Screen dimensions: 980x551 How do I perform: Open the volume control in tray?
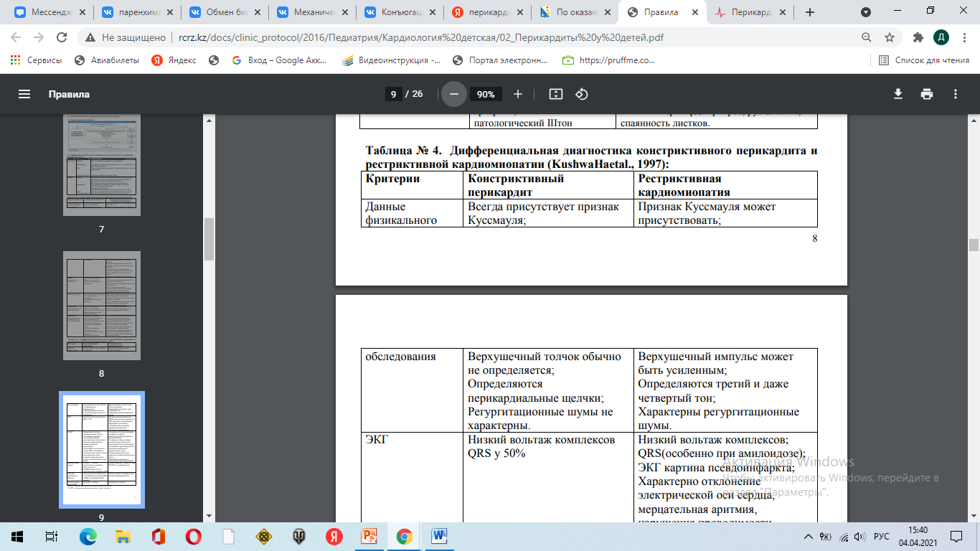point(859,536)
